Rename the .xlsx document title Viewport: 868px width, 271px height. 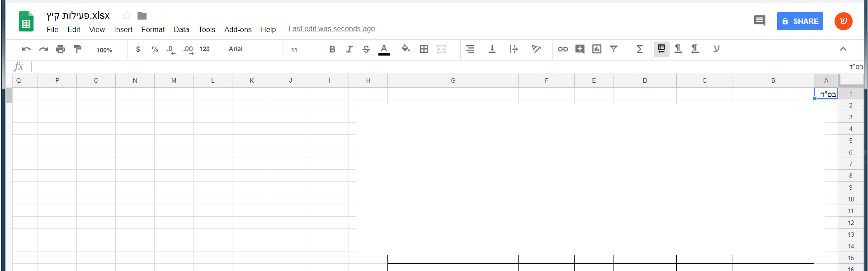coord(78,16)
